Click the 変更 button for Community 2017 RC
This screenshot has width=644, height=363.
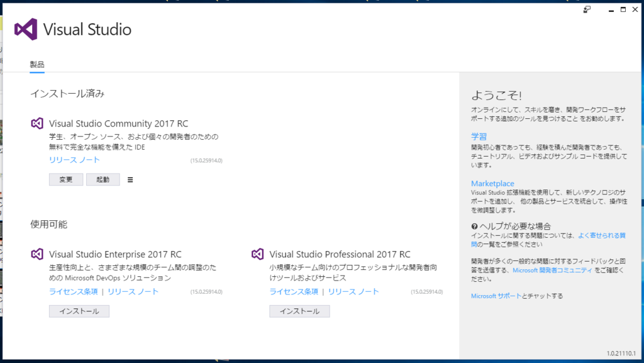pyautogui.click(x=65, y=179)
